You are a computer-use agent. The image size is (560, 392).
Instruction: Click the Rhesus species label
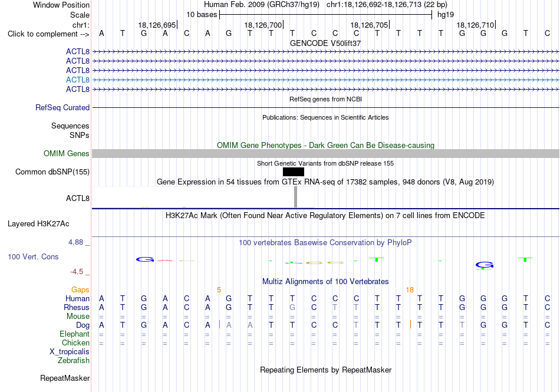[x=77, y=307]
